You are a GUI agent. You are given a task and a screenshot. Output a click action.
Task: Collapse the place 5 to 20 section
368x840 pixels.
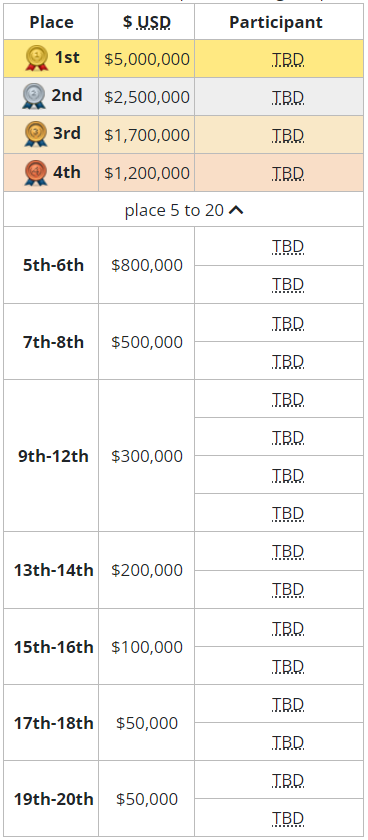[x=184, y=210]
